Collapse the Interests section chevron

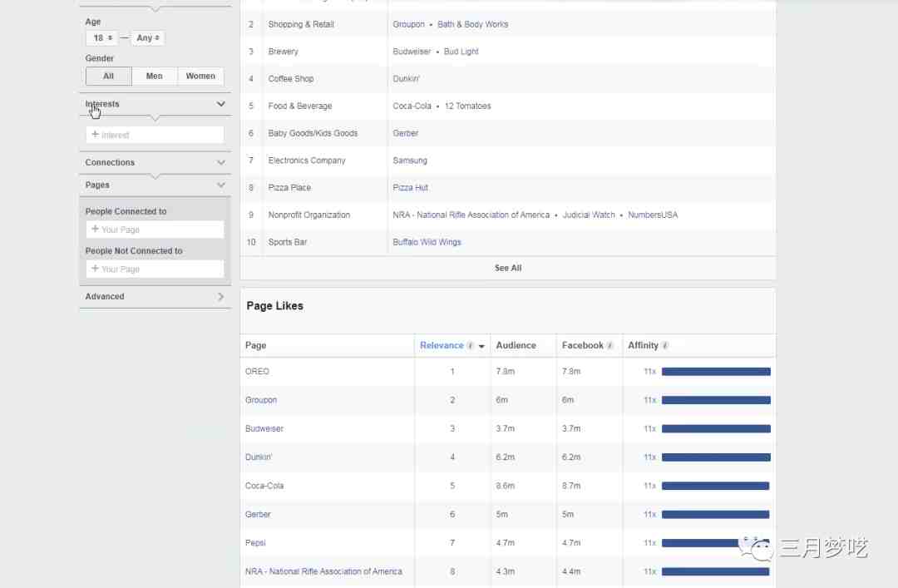pos(221,104)
